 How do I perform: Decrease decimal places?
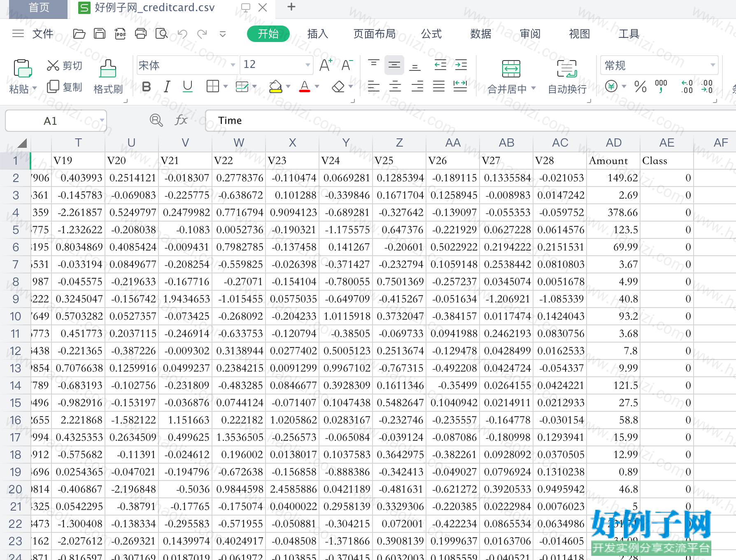(707, 86)
